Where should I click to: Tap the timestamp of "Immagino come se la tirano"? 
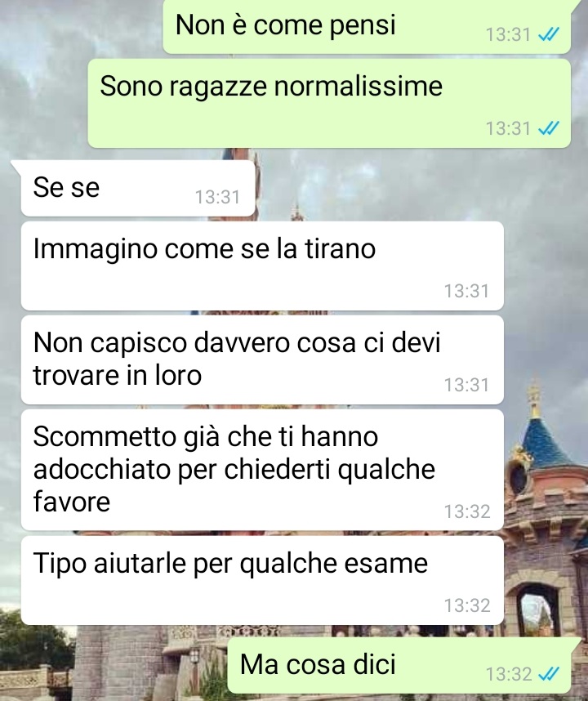(466, 291)
